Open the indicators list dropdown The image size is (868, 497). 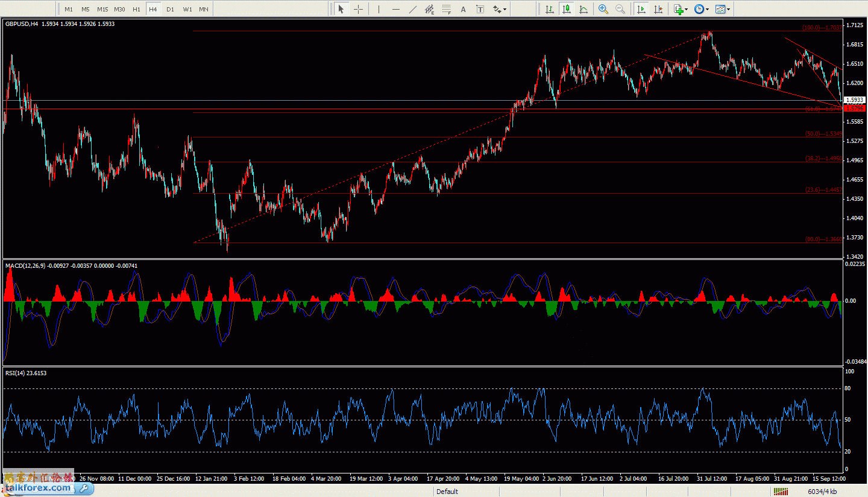click(x=681, y=9)
